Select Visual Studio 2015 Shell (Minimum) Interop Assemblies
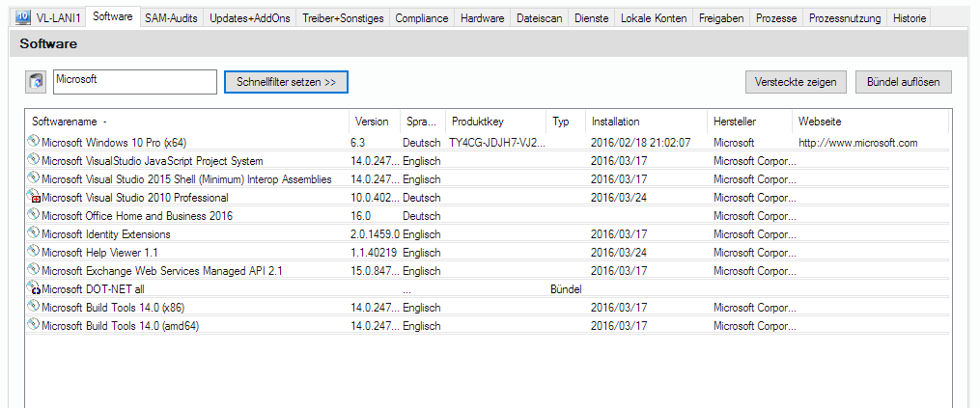The image size is (980, 408). point(488,179)
